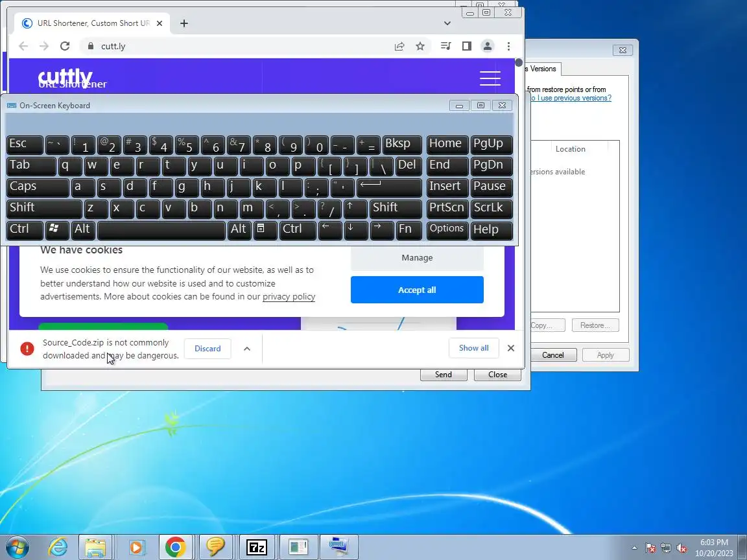Toggle left Shift key on On-Screen Keyboard

tap(44, 209)
